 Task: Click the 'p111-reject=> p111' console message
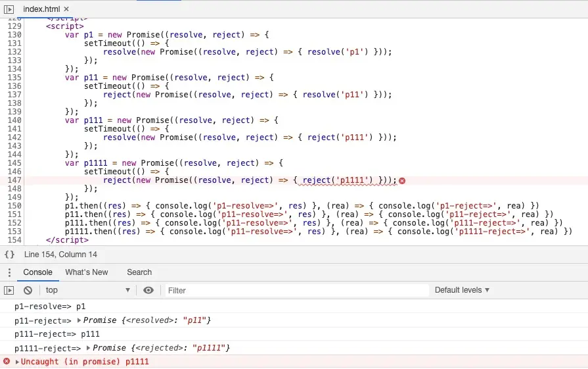pyautogui.click(x=57, y=334)
